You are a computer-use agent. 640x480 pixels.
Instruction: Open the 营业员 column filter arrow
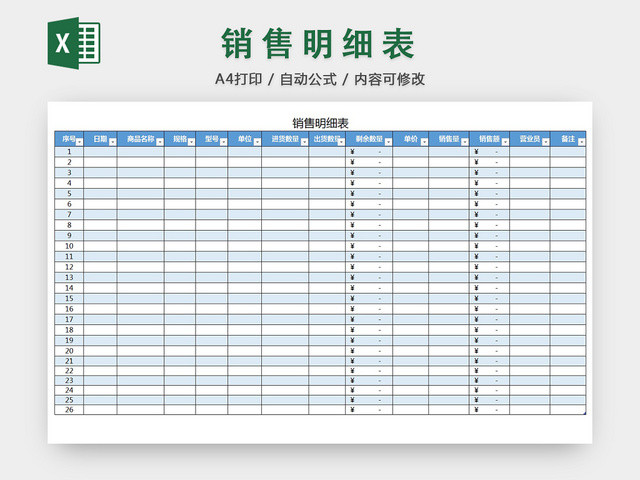click(546, 142)
